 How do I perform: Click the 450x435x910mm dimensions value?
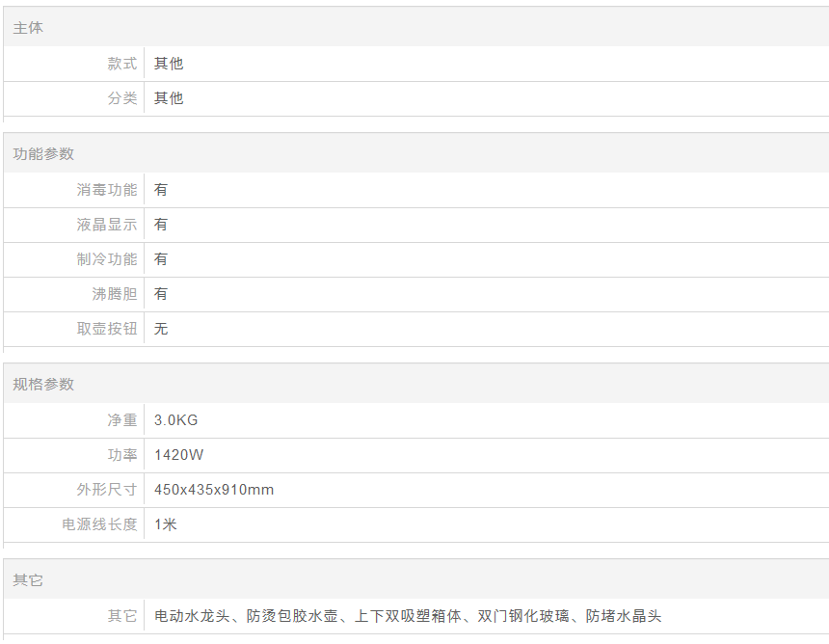(214, 490)
